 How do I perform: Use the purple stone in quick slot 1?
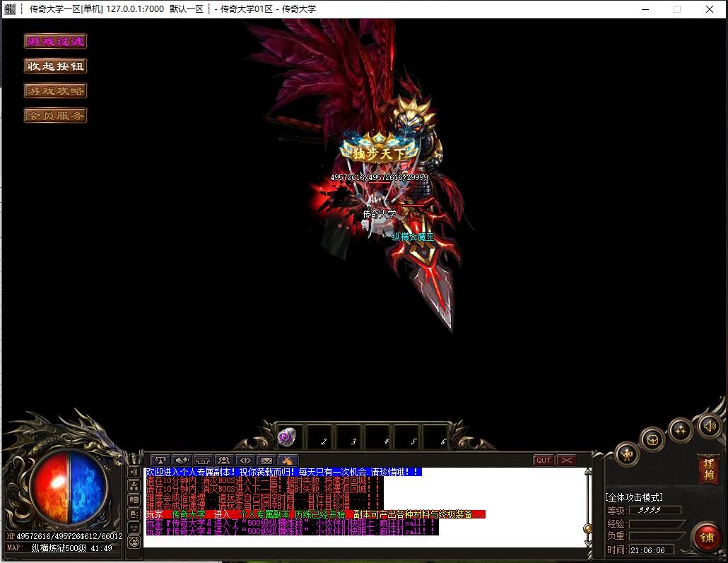pyautogui.click(x=286, y=437)
